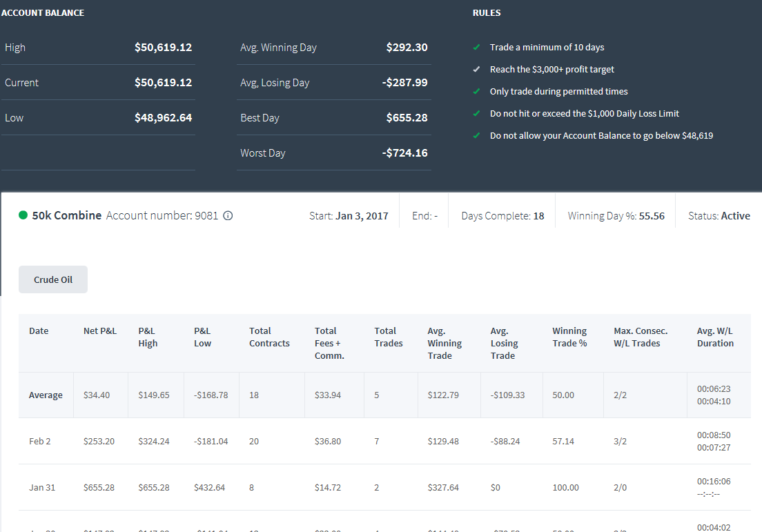The image size is (762, 532).
Task: Open the Feb 2 row
Action: 384,441
